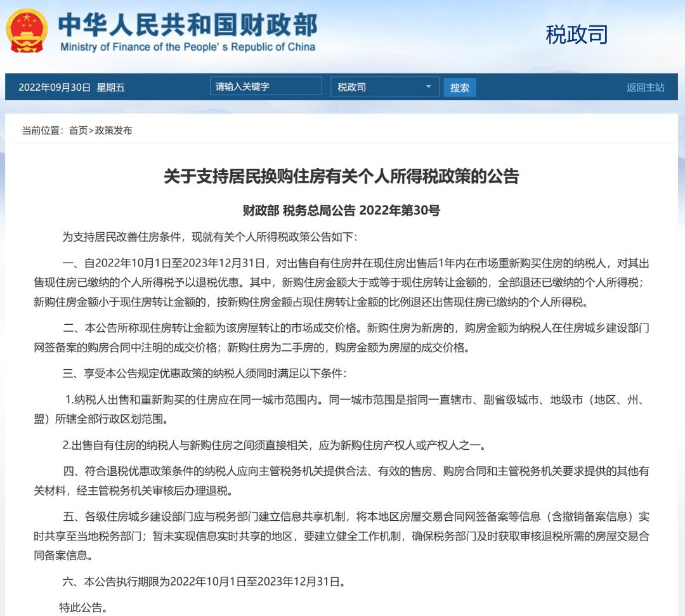This screenshot has width=685, height=616.
Task: Open the 税政司 search category selector
Action: point(377,87)
